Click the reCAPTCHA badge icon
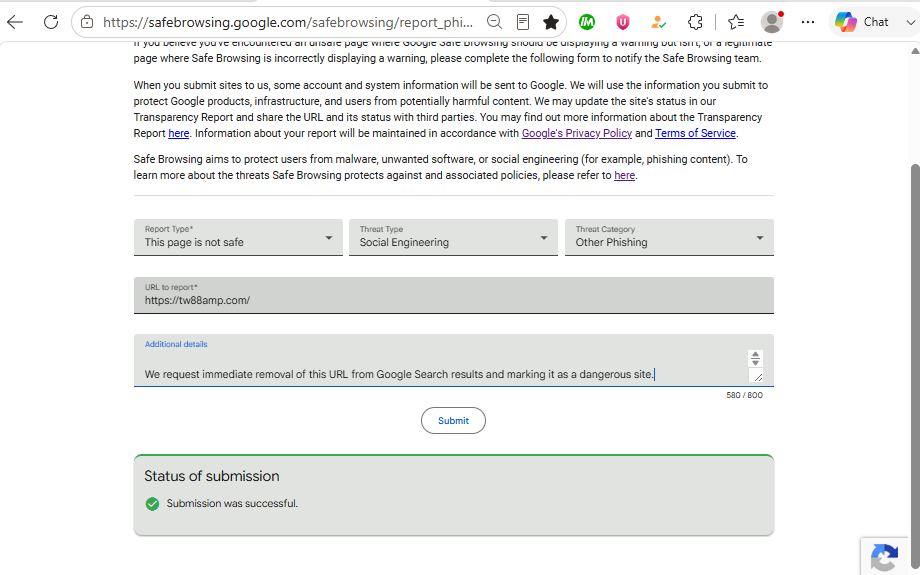 click(885, 557)
